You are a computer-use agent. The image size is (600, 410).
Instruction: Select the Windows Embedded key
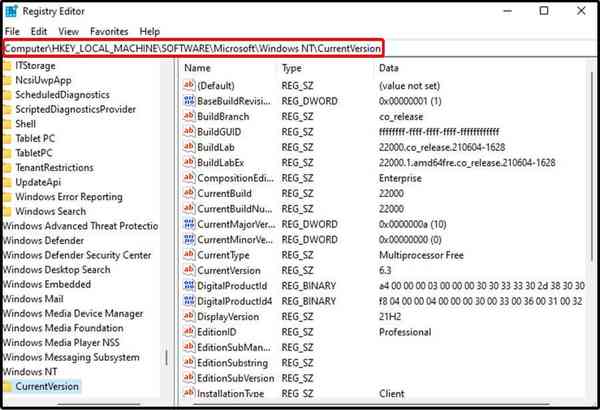[x=46, y=284]
